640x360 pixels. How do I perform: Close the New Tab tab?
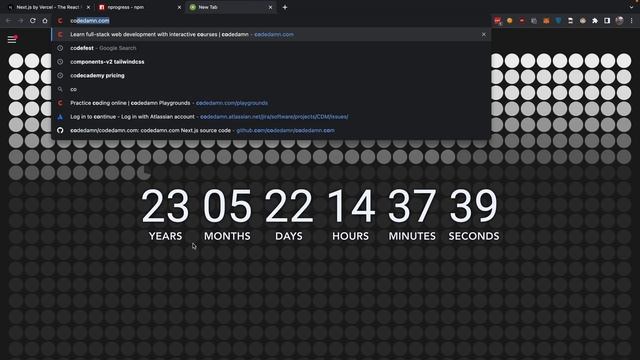(270, 7)
